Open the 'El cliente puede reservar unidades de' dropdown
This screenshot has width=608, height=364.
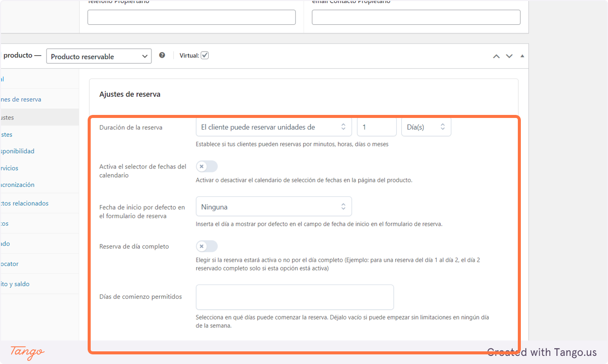pyautogui.click(x=274, y=127)
